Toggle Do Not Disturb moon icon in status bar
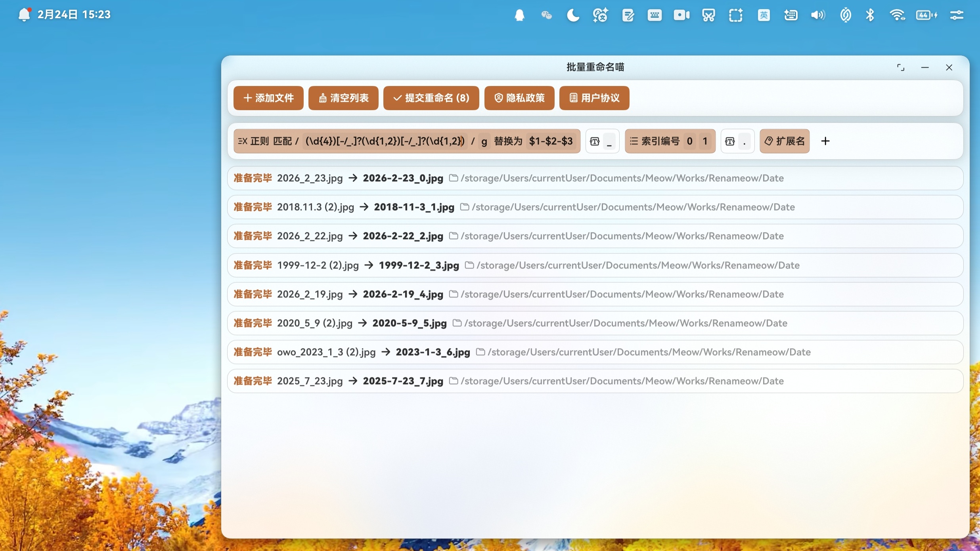Viewport: 980px width, 551px height. (x=572, y=15)
